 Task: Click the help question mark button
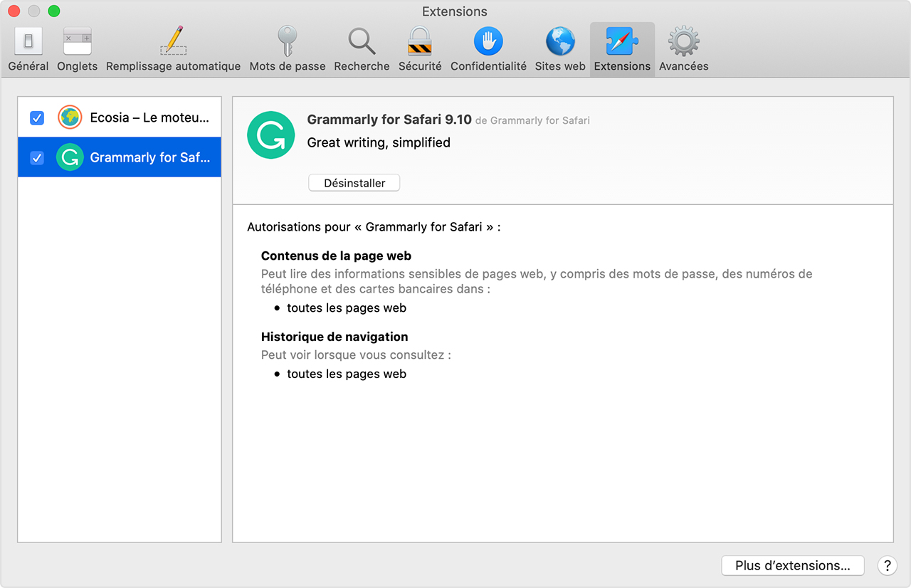coord(887,566)
